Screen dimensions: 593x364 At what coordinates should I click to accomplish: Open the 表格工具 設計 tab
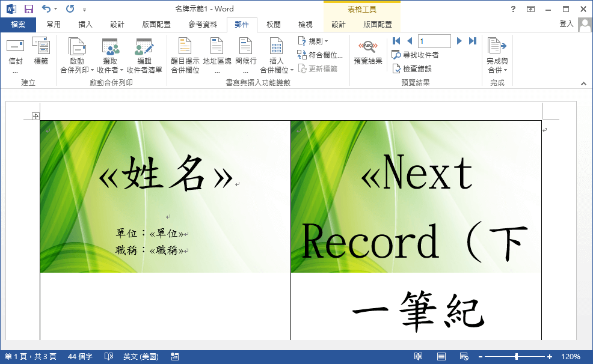pyautogui.click(x=339, y=25)
